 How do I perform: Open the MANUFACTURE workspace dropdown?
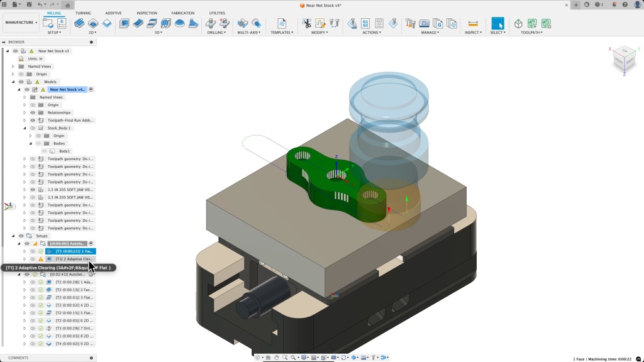click(21, 23)
